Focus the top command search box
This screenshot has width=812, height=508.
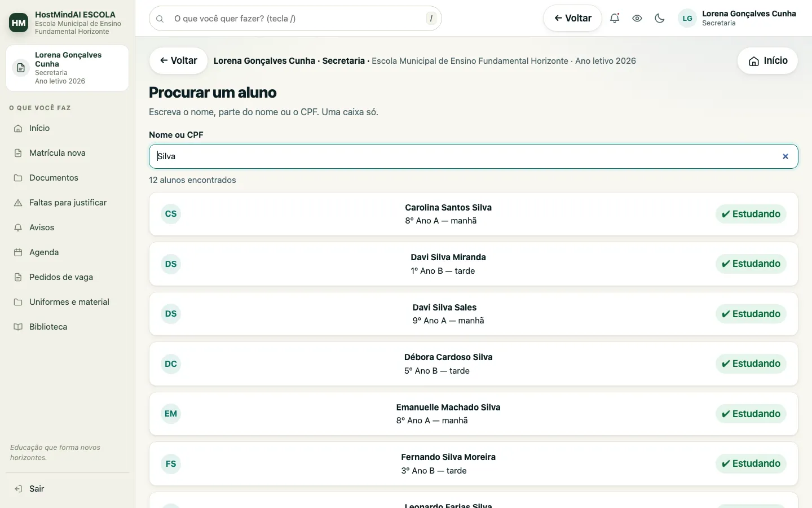(x=295, y=19)
